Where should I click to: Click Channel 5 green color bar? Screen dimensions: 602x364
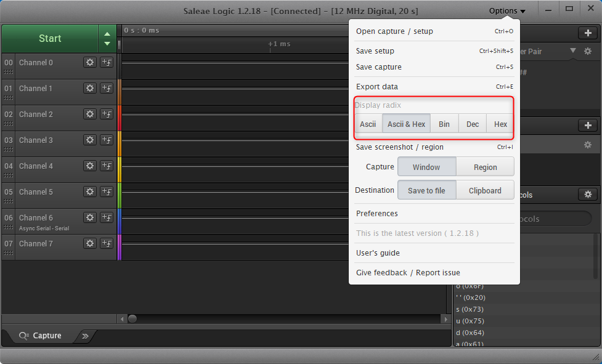point(120,196)
